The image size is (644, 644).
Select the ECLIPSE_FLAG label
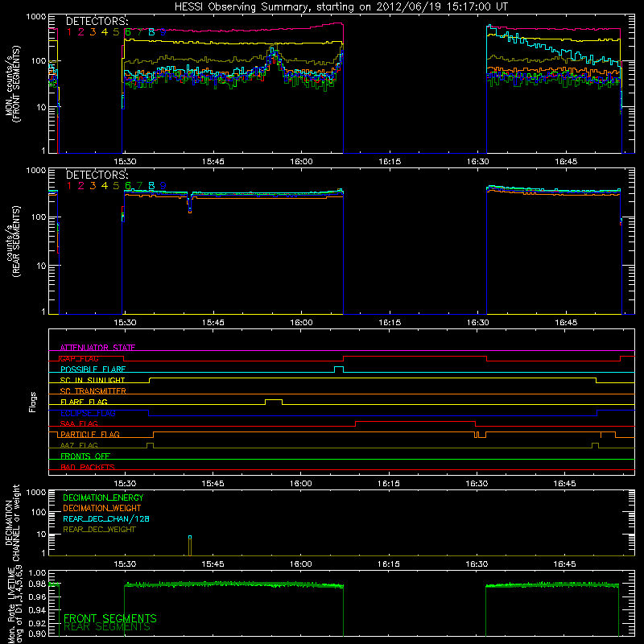tap(88, 413)
